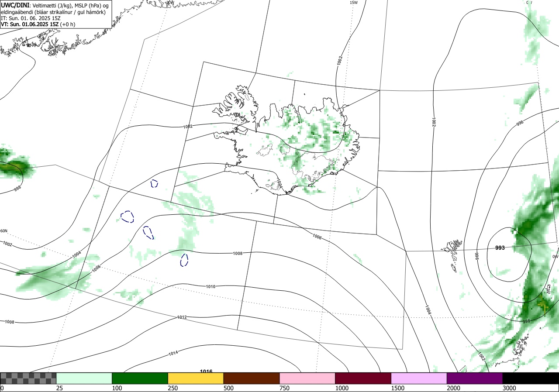This screenshot has width=559, height=392.
Task: Pick the dark green 100–250 legend swatch
Action: 140,378
